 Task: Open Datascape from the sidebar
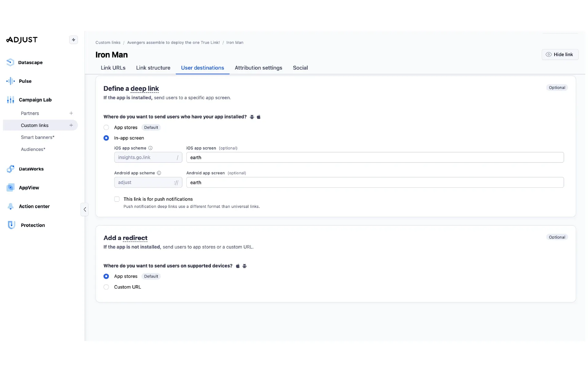point(11,62)
